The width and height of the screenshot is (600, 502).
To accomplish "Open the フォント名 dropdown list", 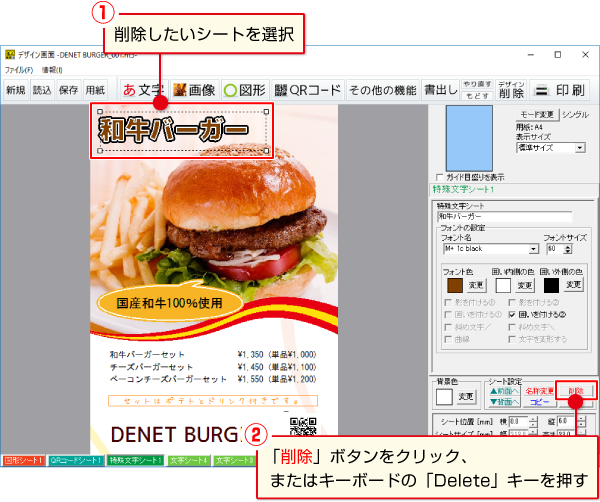I will [x=533, y=249].
